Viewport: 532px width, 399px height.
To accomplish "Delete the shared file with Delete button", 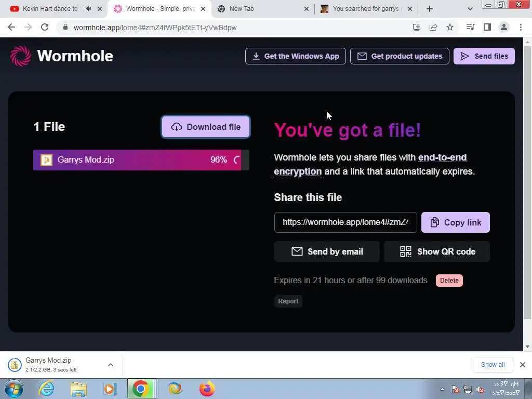I will coord(449,281).
